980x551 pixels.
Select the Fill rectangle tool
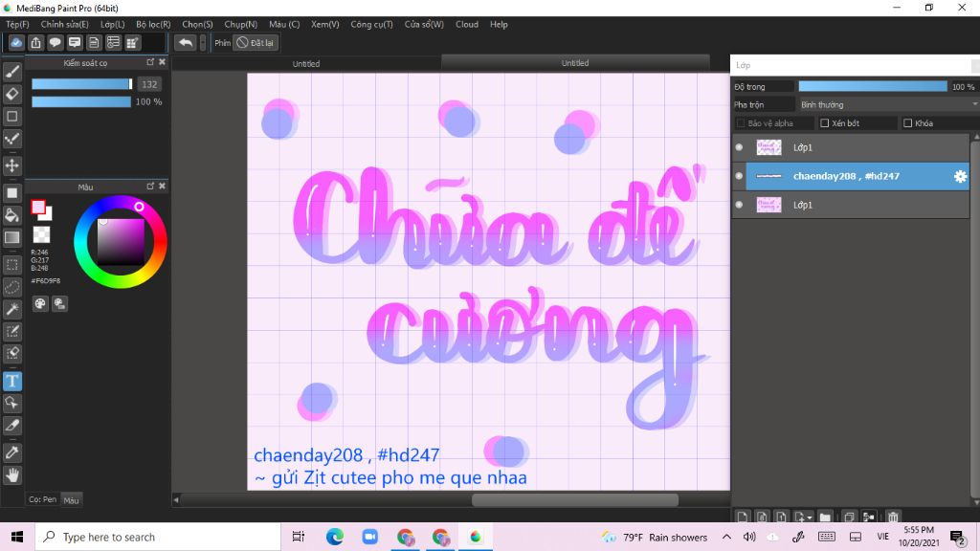(x=11, y=193)
